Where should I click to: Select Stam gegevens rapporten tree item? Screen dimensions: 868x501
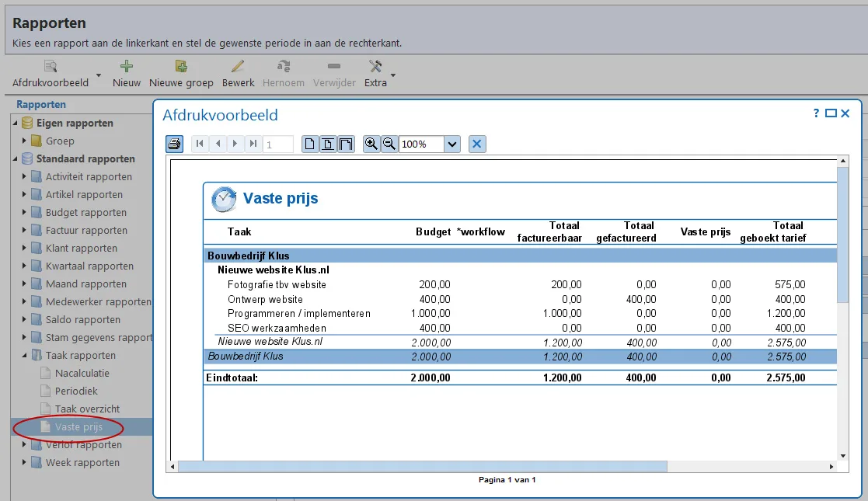coord(99,337)
